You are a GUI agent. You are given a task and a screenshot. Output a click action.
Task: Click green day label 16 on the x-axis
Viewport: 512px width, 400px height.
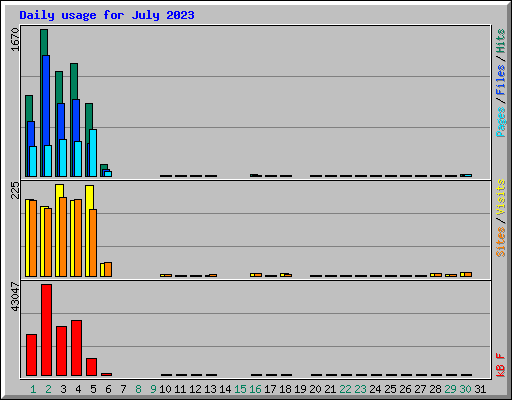click(x=255, y=389)
